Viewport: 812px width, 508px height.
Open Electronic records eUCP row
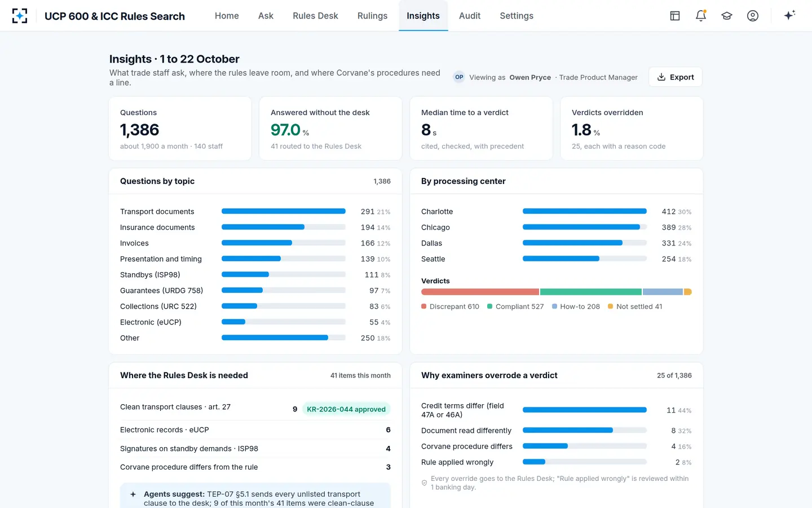[x=255, y=430]
